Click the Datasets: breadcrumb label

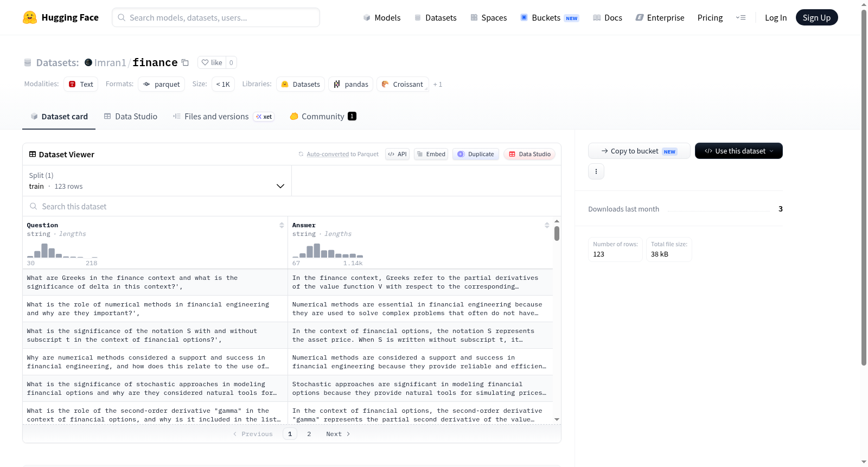[58, 62]
